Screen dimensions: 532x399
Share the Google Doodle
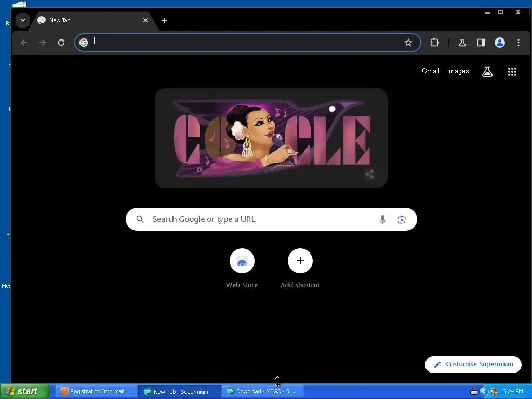(369, 175)
